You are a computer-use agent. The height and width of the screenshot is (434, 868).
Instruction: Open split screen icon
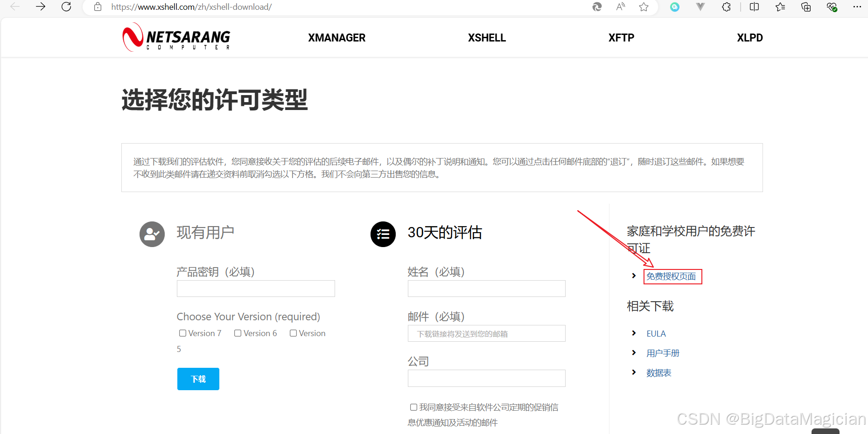(x=754, y=7)
